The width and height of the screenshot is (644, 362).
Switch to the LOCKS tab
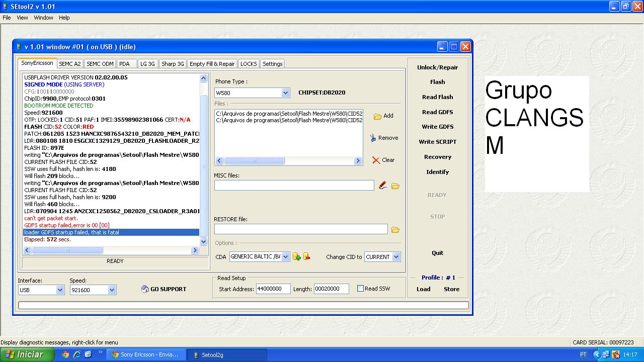coord(249,64)
